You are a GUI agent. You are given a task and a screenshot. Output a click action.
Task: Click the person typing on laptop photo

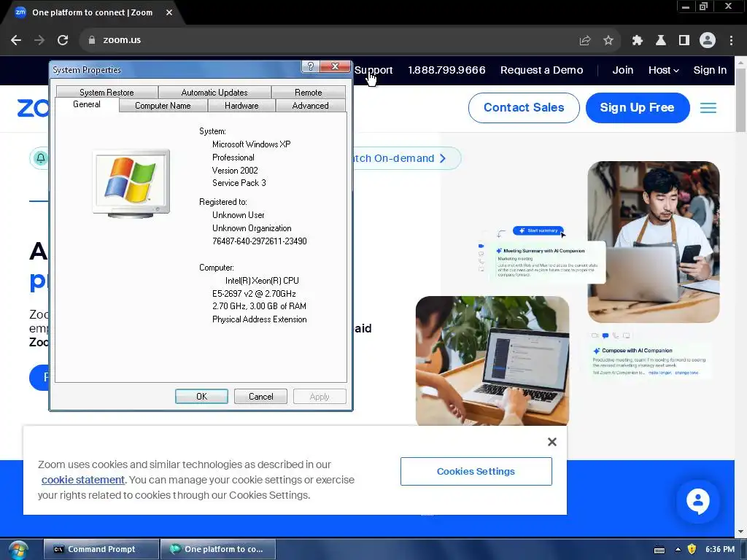492,360
